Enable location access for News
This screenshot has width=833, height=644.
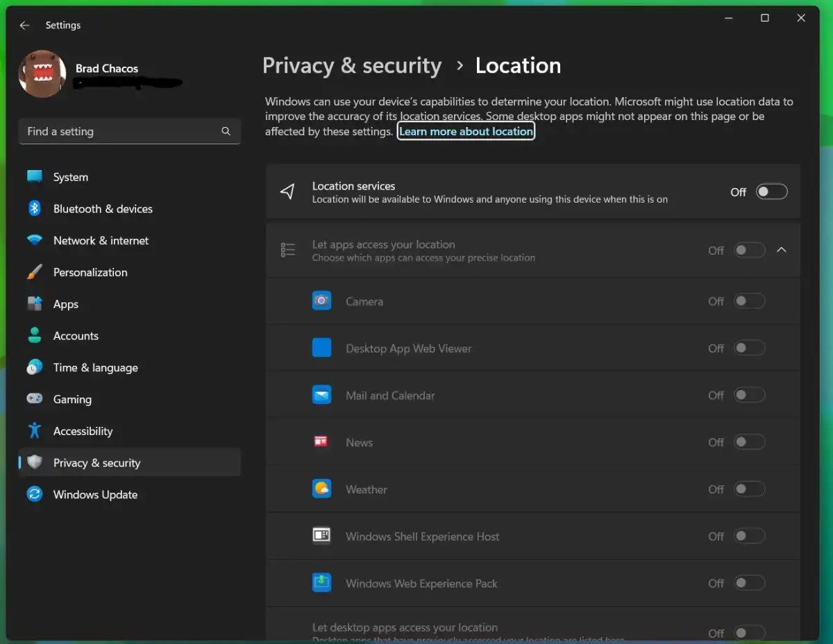tap(749, 441)
